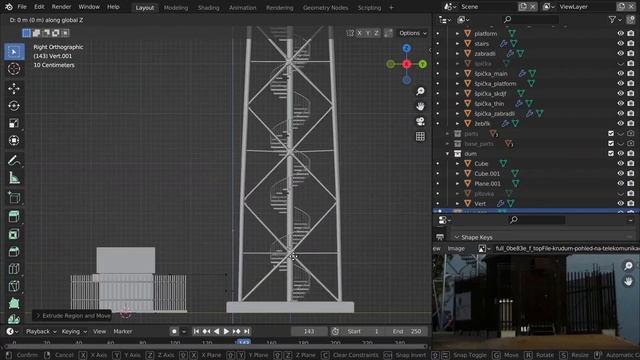Image resolution: width=640 pixels, height=360 pixels.
Task: Click the outliner search field
Action: tap(531, 19)
